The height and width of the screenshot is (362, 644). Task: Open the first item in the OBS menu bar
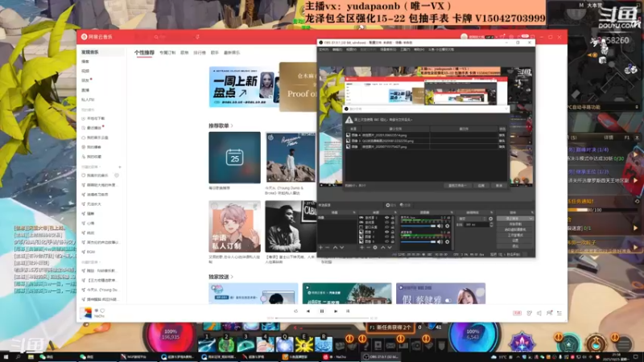(x=324, y=49)
